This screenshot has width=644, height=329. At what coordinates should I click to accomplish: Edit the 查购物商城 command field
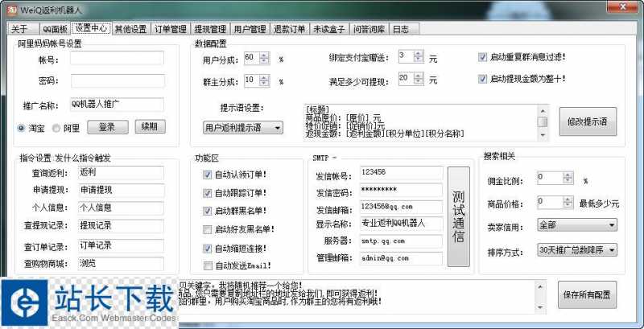[x=120, y=263]
